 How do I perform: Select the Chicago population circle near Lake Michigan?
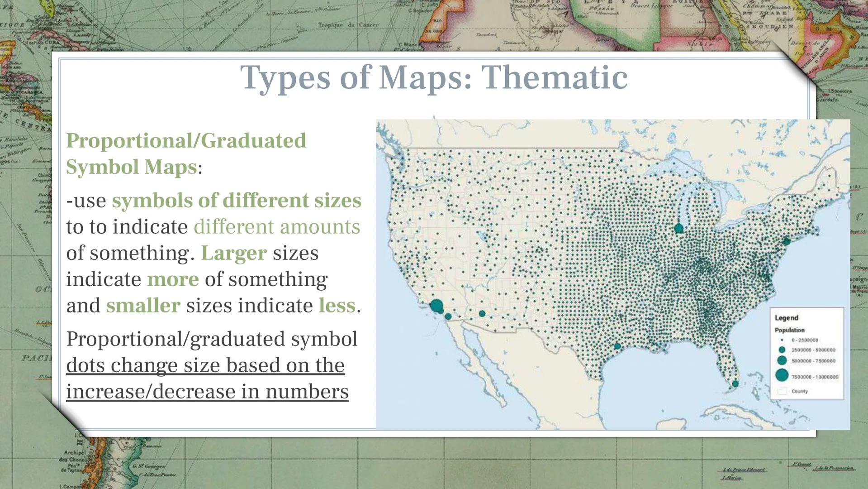point(678,229)
